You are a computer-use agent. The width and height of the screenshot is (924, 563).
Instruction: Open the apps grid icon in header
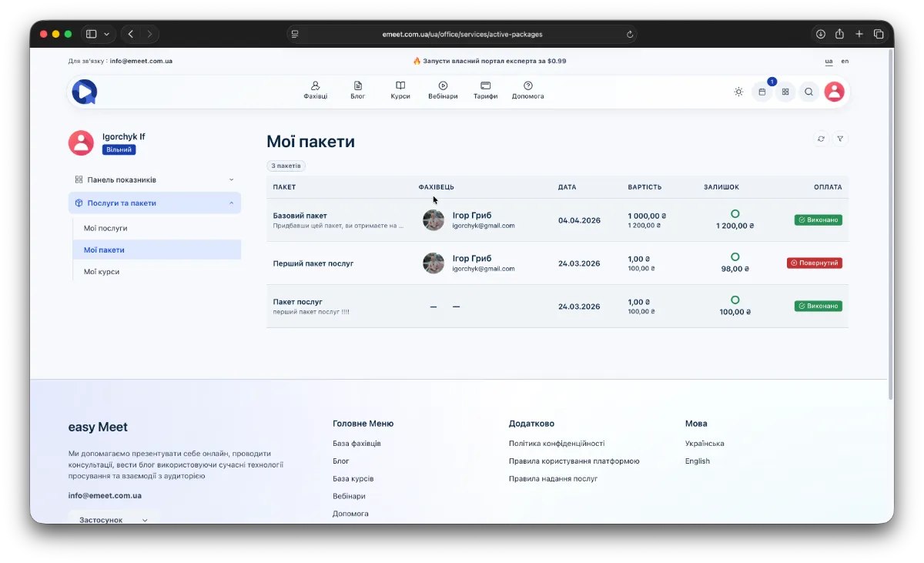[785, 92]
